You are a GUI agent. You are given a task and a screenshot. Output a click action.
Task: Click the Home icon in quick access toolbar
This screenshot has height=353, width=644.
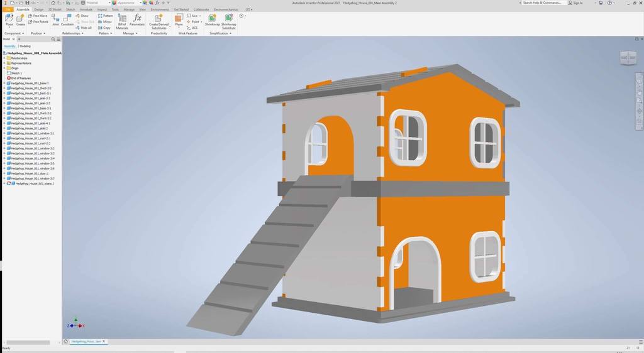(x=53, y=3)
